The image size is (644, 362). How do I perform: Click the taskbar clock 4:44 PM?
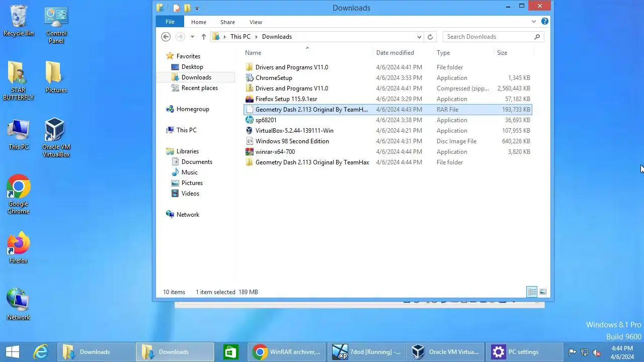(x=622, y=352)
